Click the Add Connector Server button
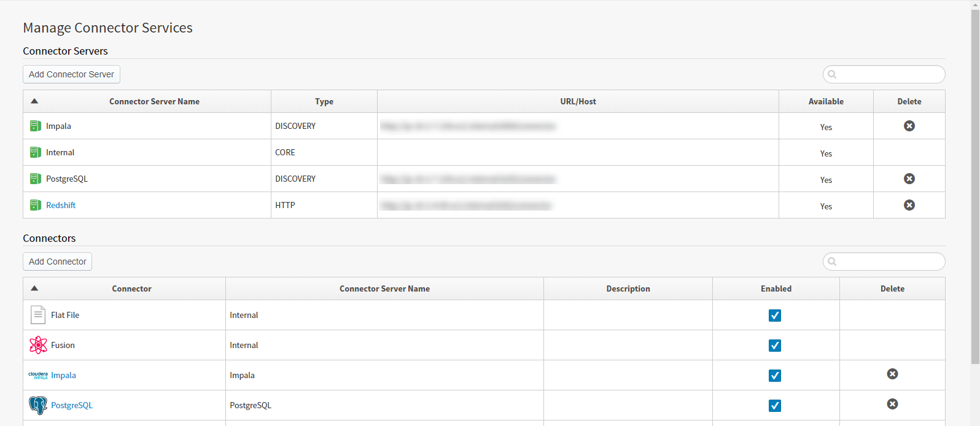This screenshot has width=980, height=426. click(71, 74)
